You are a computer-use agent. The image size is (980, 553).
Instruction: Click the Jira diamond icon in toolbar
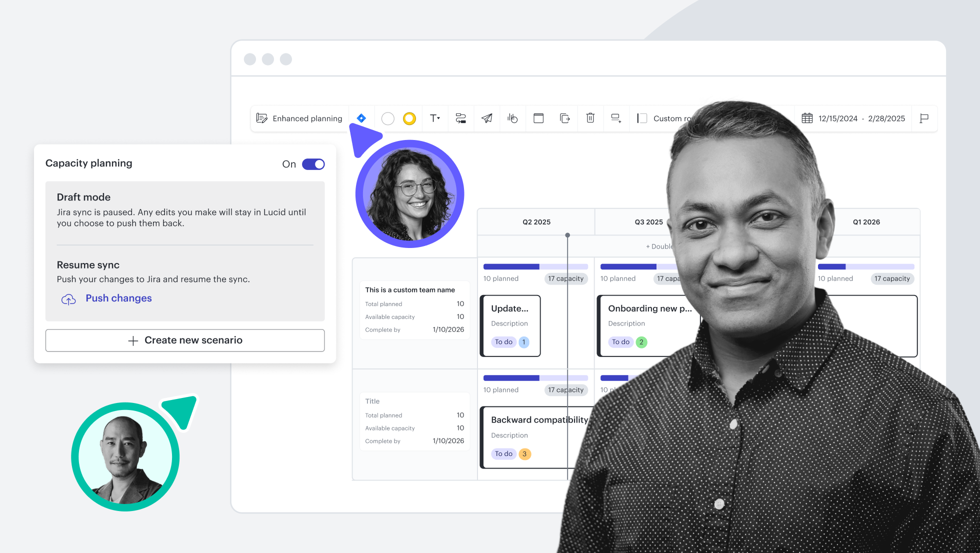tap(361, 118)
